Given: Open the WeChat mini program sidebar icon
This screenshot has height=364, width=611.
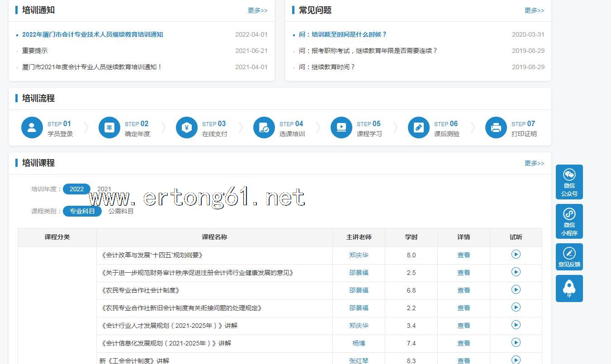Looking at the screenshot, I should click(x=569, y=221).
